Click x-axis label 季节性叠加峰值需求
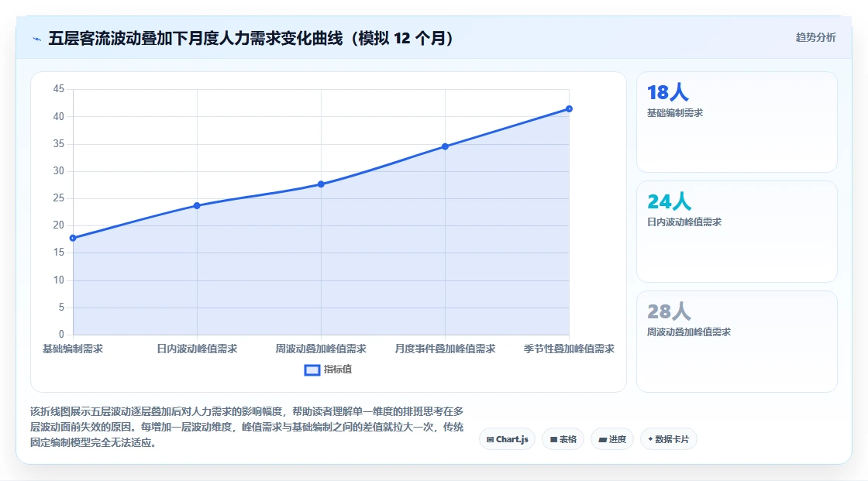The height and width of the screenshot is (481, 868). [569, 349]
